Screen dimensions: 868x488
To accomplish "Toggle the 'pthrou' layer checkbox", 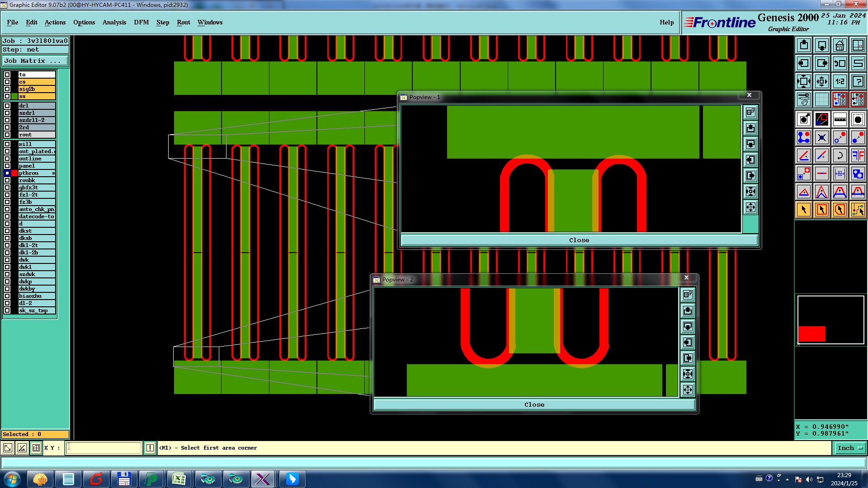I will point(7,173).
